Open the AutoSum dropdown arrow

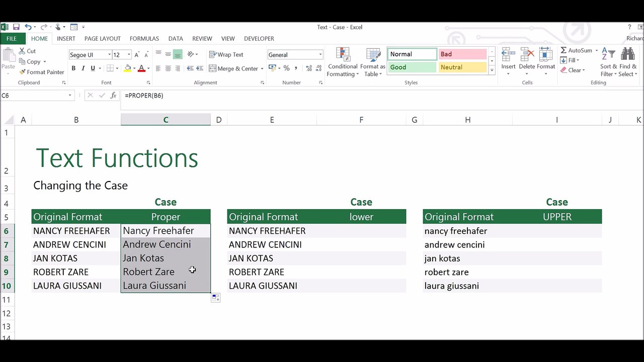tap(597, 51)
